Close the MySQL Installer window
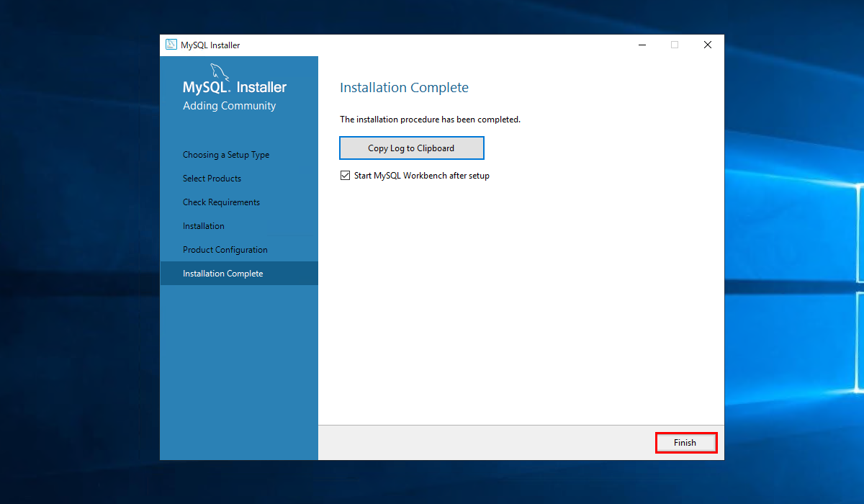 pos(708,45)
